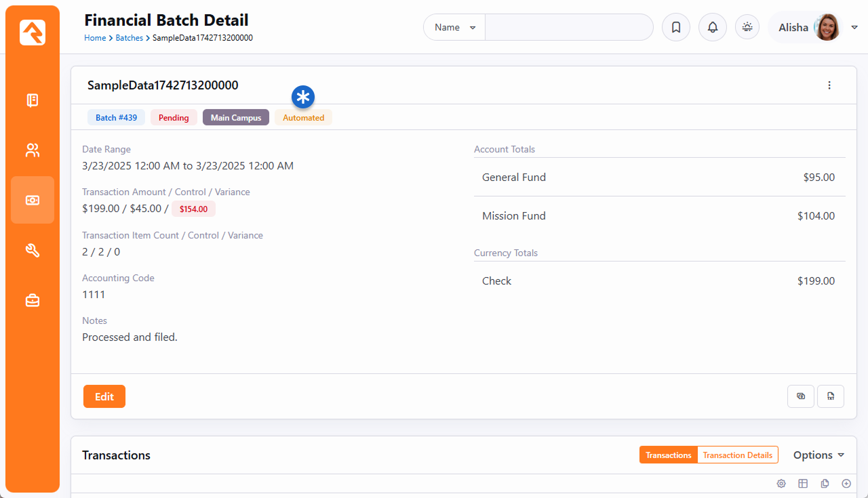
Task: Click the add transaction plus icon
Action: [x=846, y=484]
